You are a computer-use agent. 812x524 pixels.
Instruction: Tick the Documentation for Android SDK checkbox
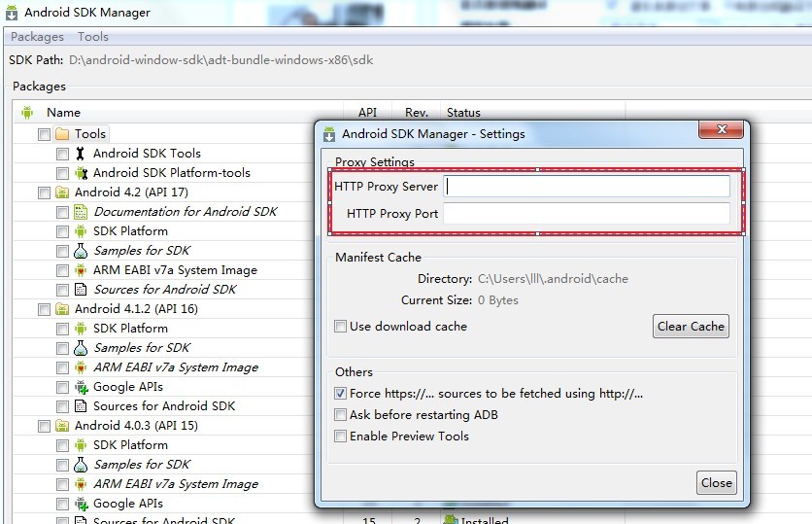coord(63,213)
